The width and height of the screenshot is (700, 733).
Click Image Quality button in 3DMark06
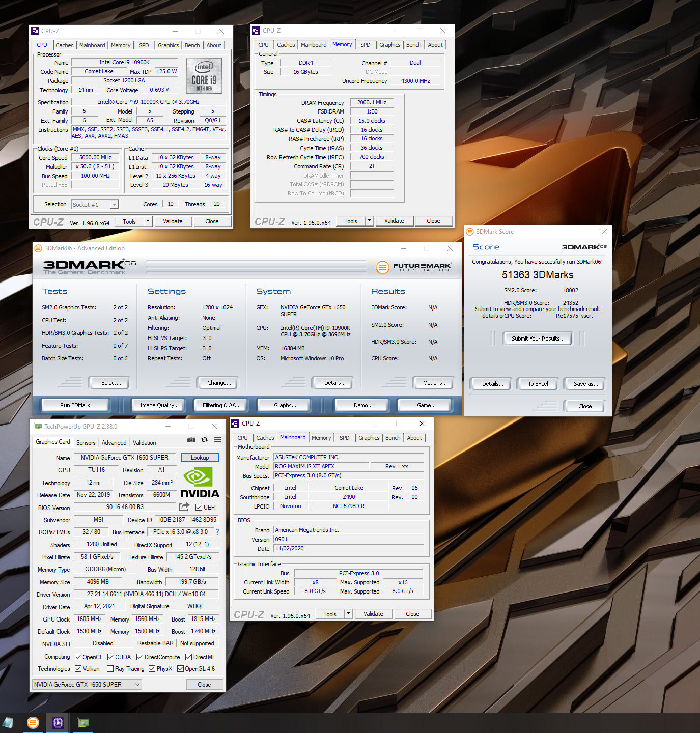click(159, 405)
